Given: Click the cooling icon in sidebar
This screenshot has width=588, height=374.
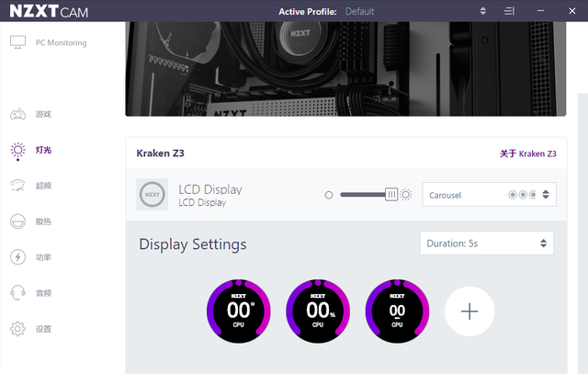Looking at the screenshot, I should pos(17,221).
